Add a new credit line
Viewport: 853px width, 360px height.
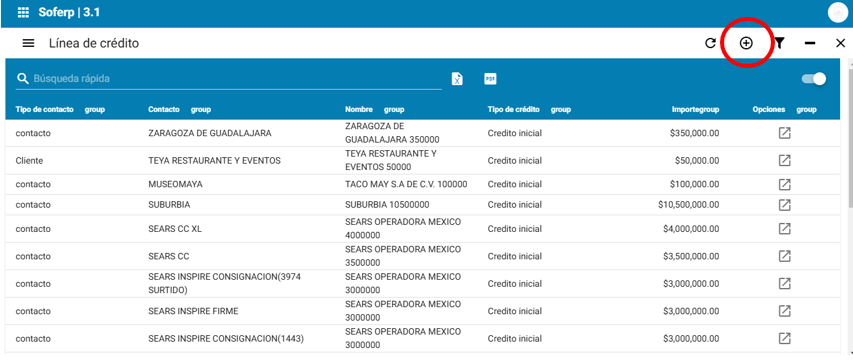tap(746, 44)
